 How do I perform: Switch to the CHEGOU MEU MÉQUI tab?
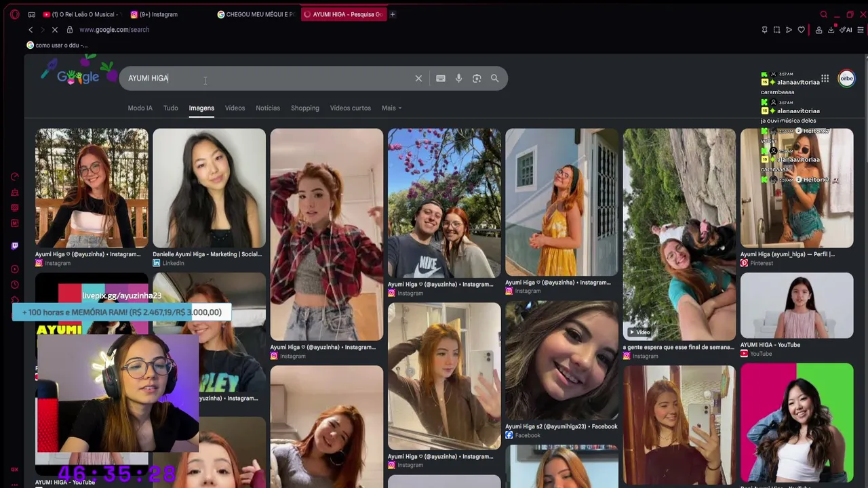pos(256,14)
